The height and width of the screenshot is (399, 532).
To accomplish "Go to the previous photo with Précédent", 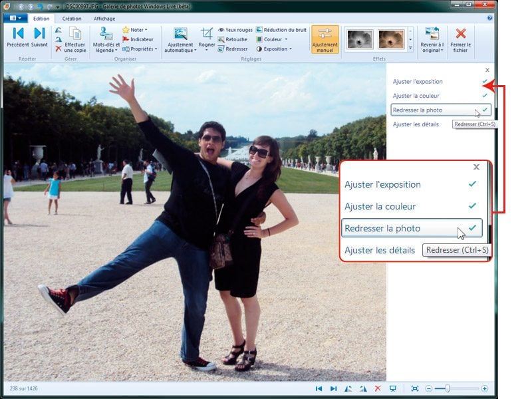I will [18, 37].
